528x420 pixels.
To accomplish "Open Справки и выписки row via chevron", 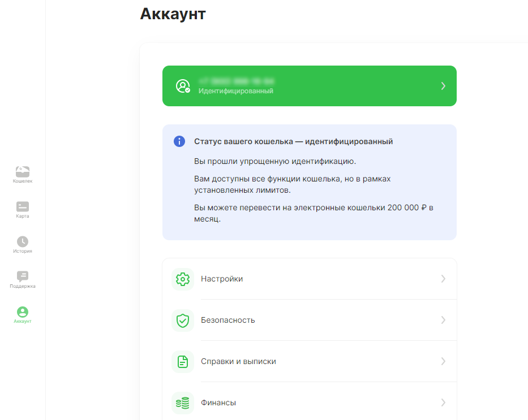I will click(443, 361).
